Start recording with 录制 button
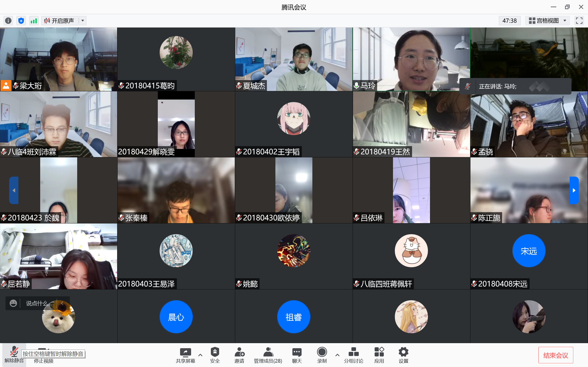Image resolution: width=588 pixels, height=367 pixels. click(x=322, y=355)
